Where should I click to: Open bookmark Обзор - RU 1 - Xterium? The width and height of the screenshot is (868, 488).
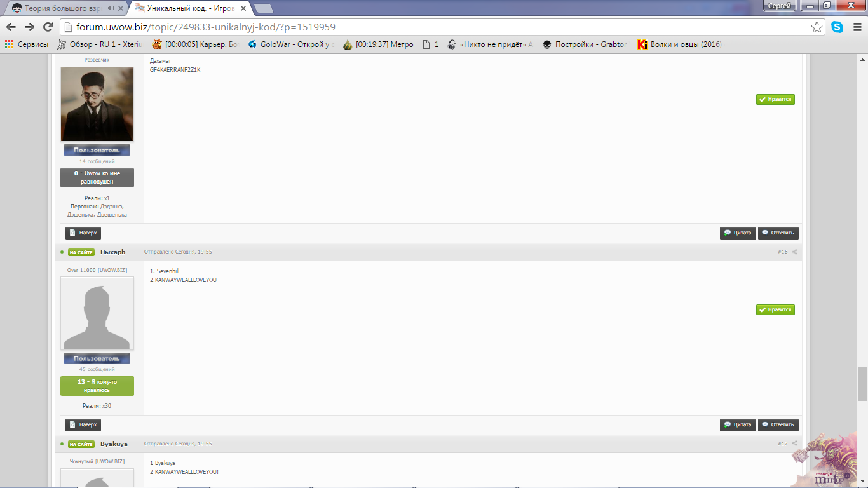[100, 44]
